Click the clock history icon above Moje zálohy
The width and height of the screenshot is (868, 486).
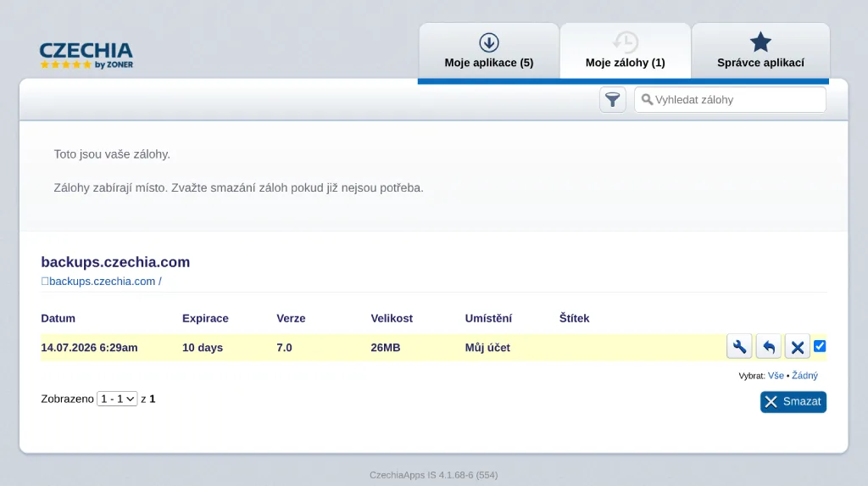[625, 42]
